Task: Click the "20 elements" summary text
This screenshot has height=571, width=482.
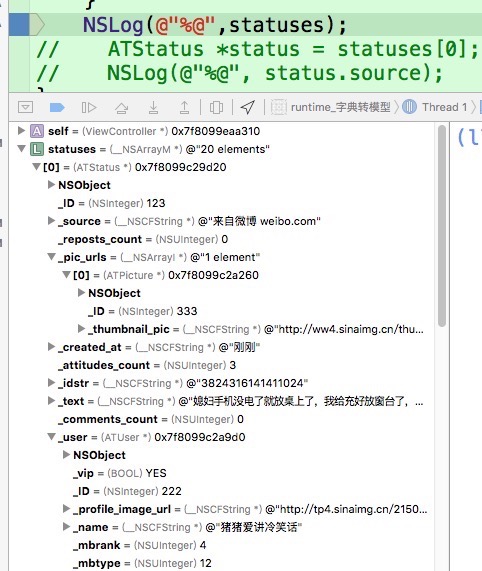Action: (x=228, y=149)
